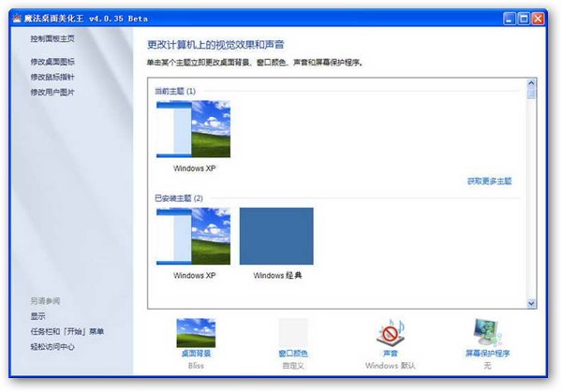Click the 已安装主题 (2) section header
This screenshot has width=562, height=392.
tap(179, 198)
